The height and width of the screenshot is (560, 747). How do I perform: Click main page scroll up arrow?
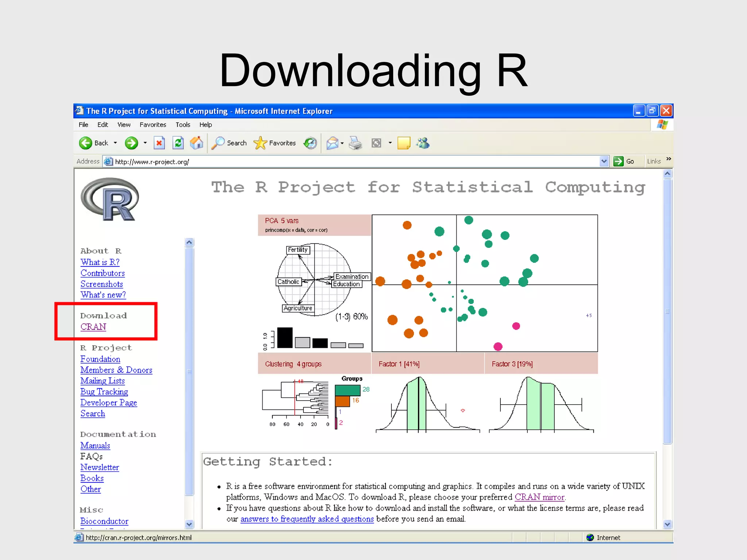pyautogui.click(x=667, y=174)
